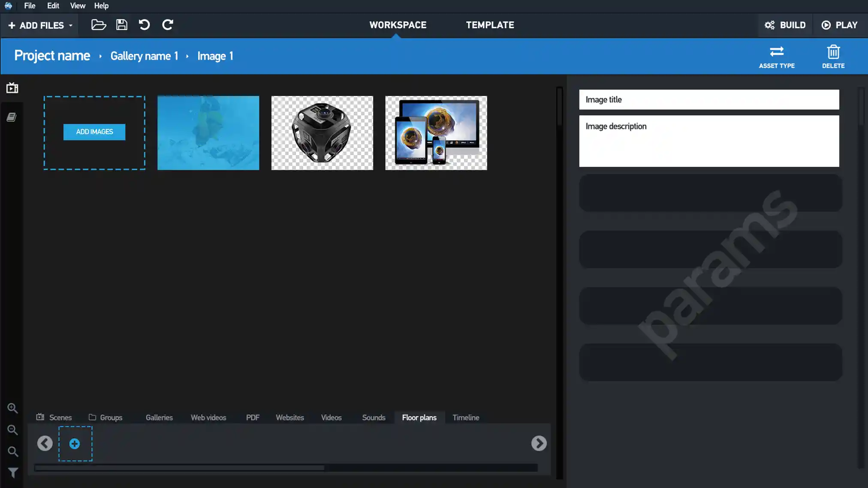Click the Build button

(x=786, y=24)
